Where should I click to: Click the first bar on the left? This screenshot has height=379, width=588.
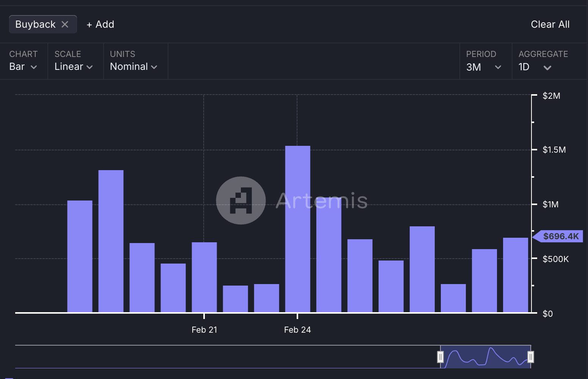[80, 256]
